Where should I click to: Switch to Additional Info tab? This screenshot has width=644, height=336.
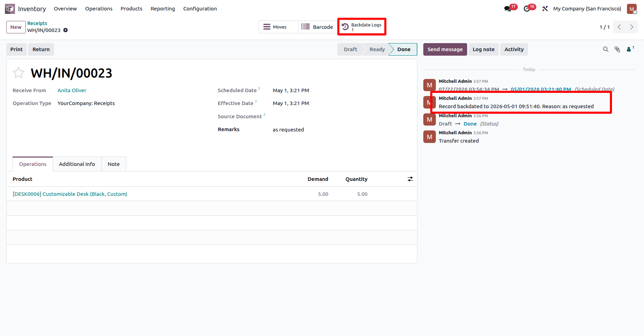(77, 164)
